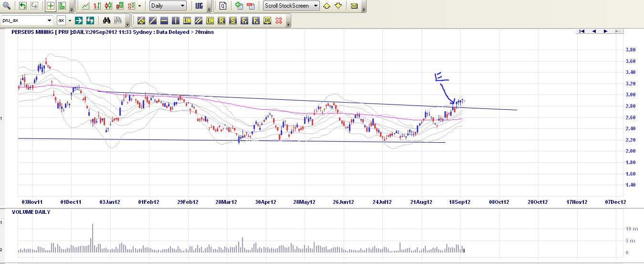Viewport: 644px width, 264px height.
Task: Click the yellow up arrow button
Action: tap(327, 6)
